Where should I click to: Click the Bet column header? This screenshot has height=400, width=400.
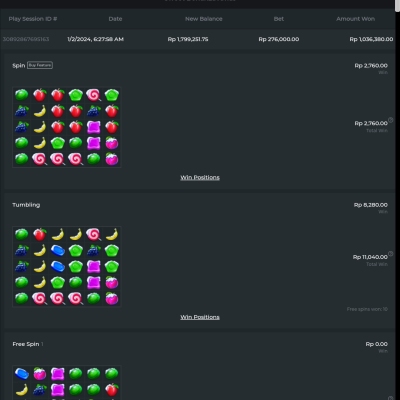(x=279, y=19)
